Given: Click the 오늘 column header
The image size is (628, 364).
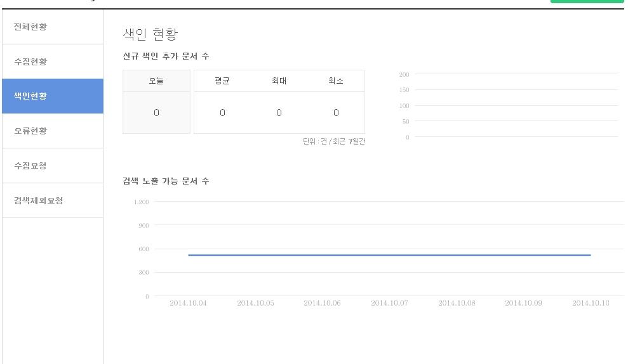Looking at the screenshot, I should point(156,81).
